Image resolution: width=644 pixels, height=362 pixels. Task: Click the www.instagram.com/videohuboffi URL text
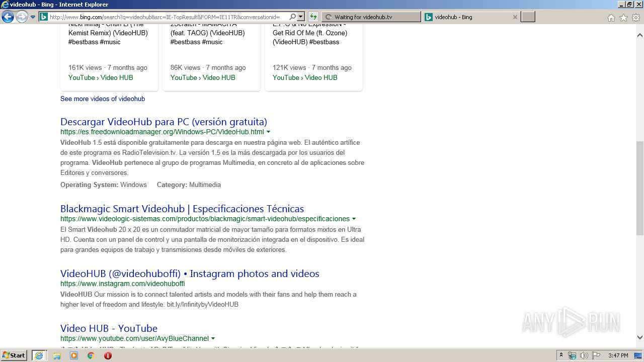pyautogui.click(x=122, y=284)
